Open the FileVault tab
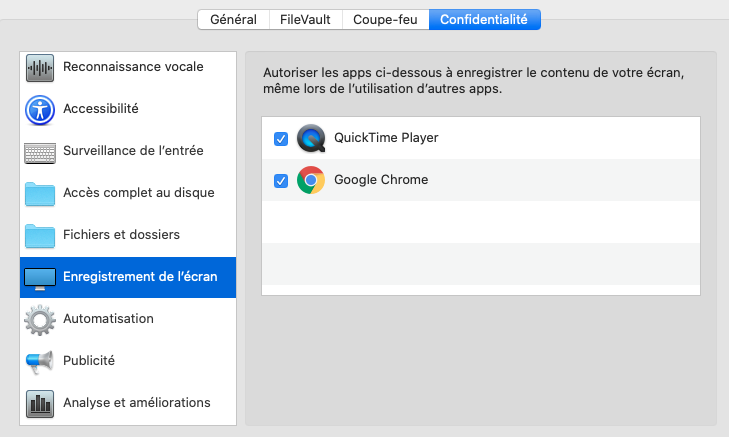 [x=305, y=20]
